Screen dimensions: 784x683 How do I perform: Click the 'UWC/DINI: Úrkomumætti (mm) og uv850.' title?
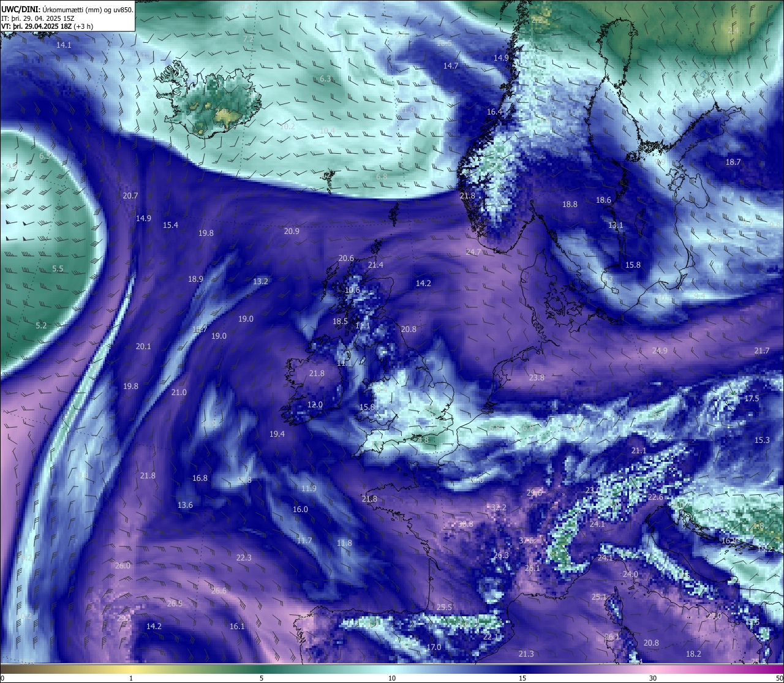click(x=67, y=9)
